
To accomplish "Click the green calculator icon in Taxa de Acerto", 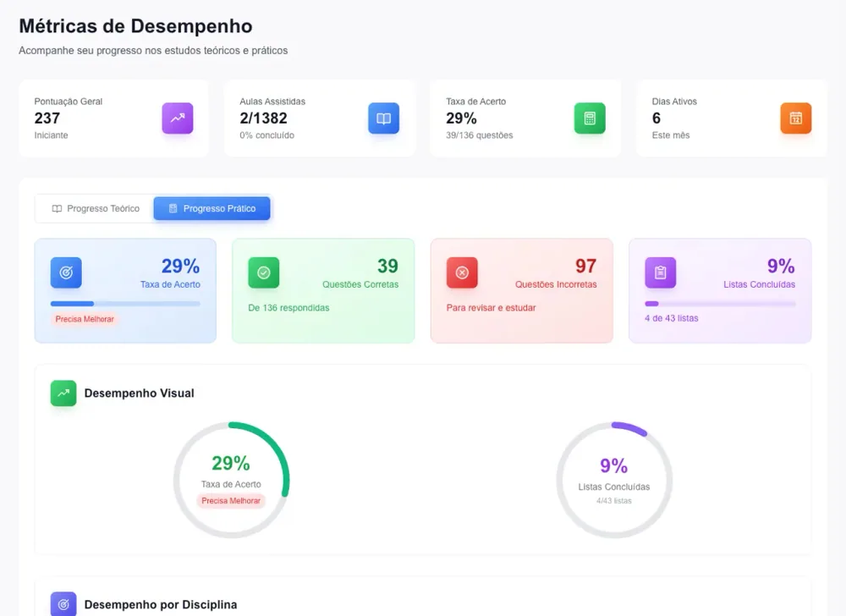I will (590, 118).
